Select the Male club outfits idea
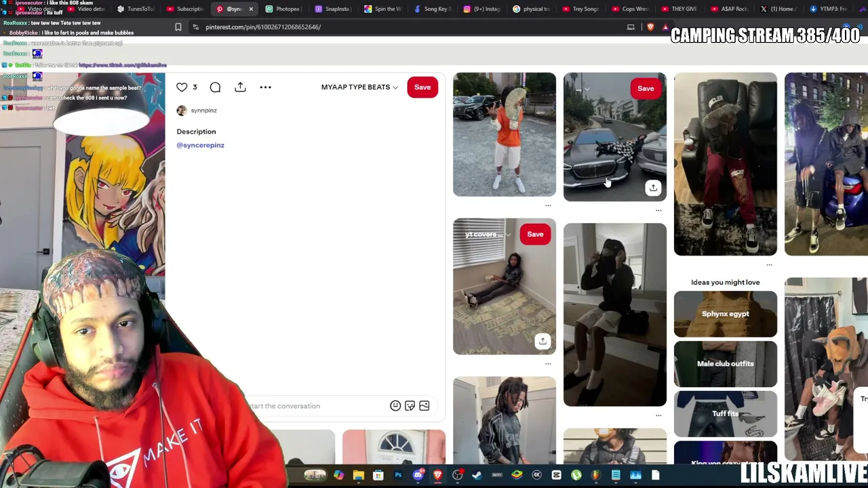868x488 pixels. (726, 364)
